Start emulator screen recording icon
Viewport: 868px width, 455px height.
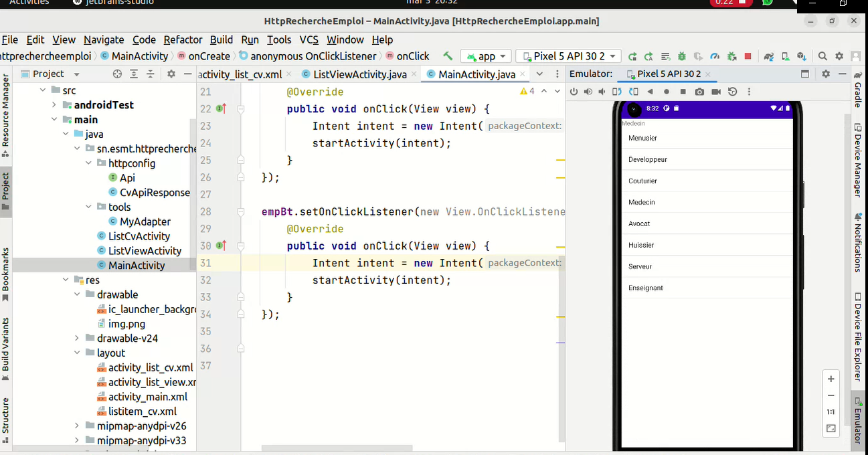pos(716,92)
